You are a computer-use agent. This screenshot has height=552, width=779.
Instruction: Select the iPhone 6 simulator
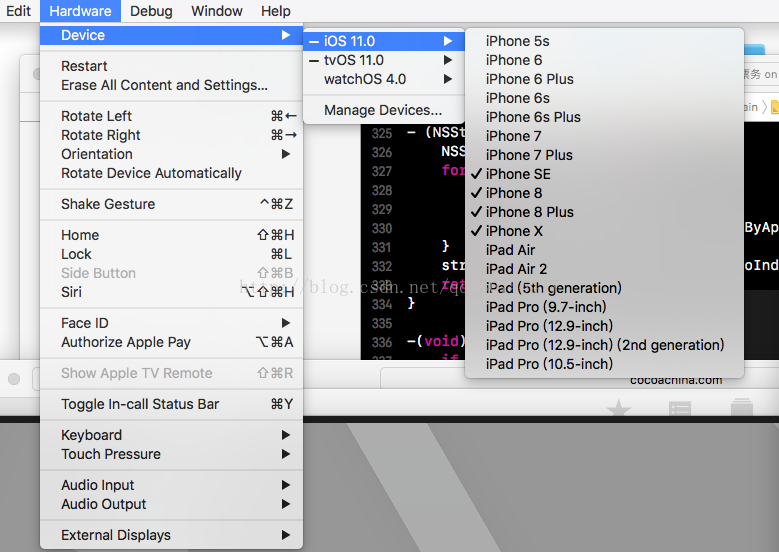coord(604,60)
